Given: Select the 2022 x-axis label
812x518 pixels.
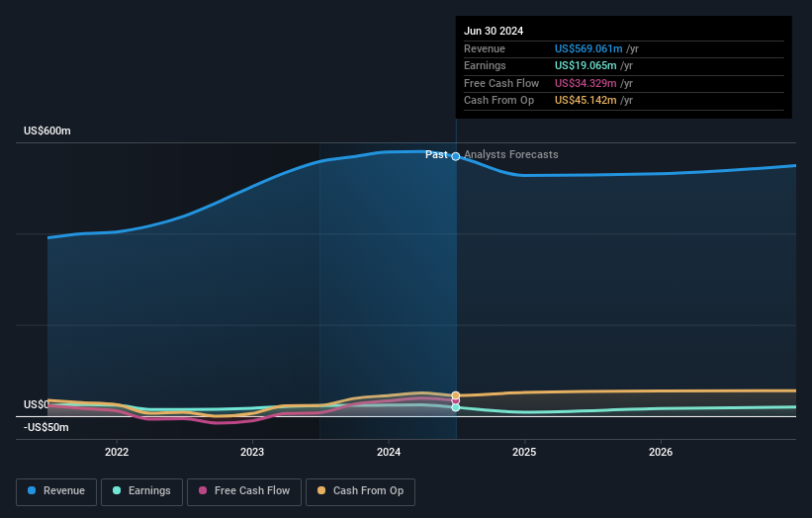Looking at the screenshot, I should (117, 452).
